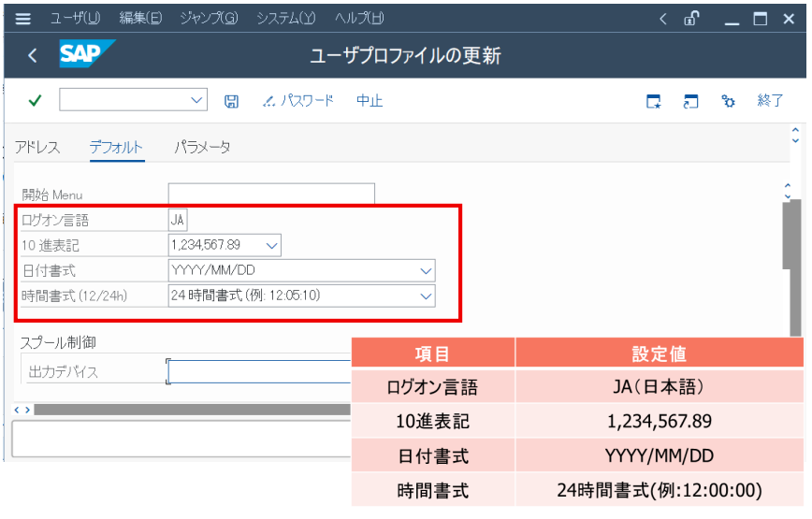The height and width of the screenshot is (519, 812).
Task: Click the 日付書式 label in form
Action: [50, 270]
